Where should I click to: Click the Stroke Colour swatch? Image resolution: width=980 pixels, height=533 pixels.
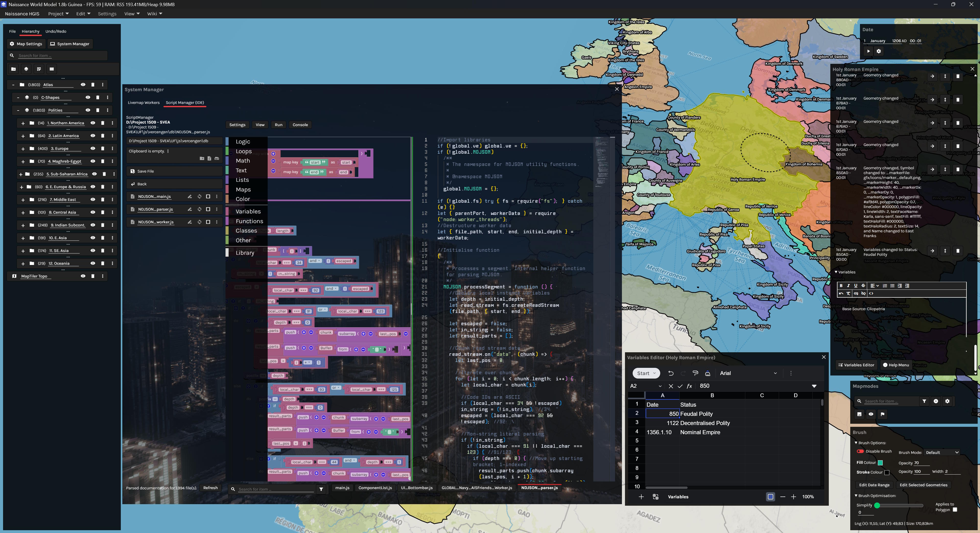(x=887, y=473)
